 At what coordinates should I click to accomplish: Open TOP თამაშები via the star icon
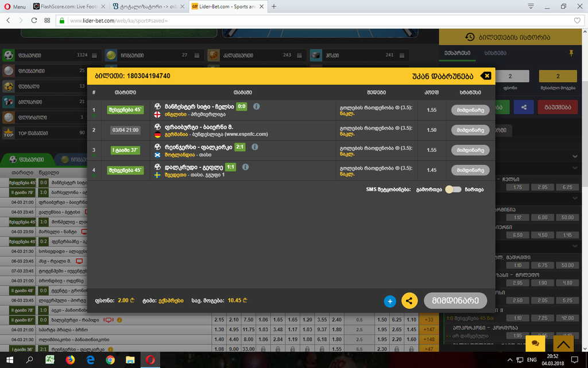pyautogui.click(x=8, y=133)
